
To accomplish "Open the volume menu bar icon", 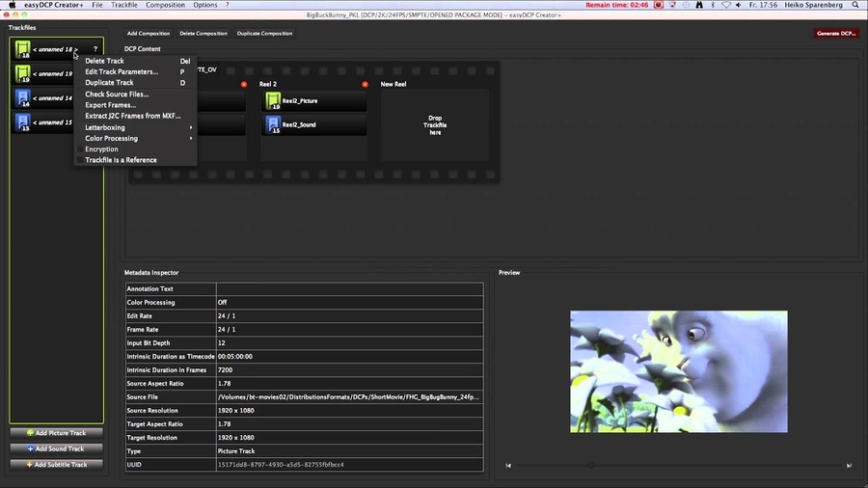I will 739,5.
